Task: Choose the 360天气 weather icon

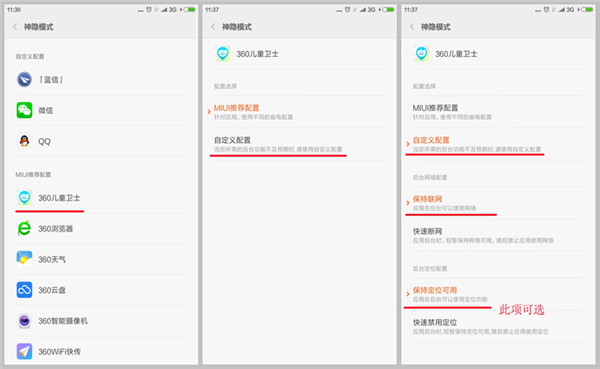Action: 24,259
